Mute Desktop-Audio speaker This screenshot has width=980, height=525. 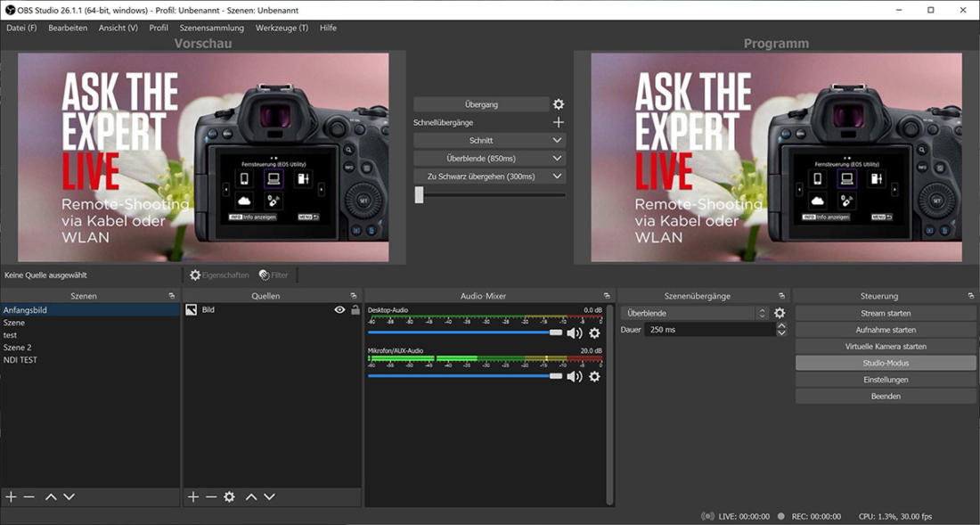[x=574, y=333]
